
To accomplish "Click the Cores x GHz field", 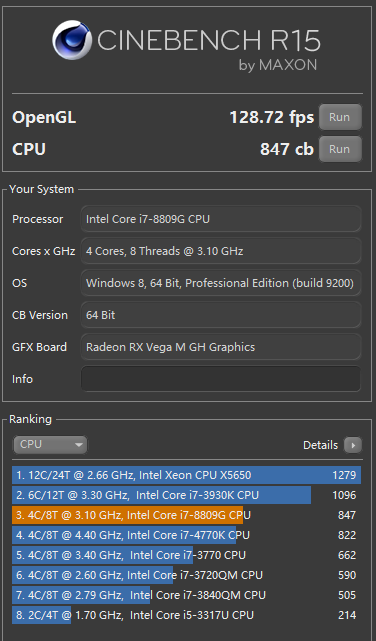I will pos(221,251).
